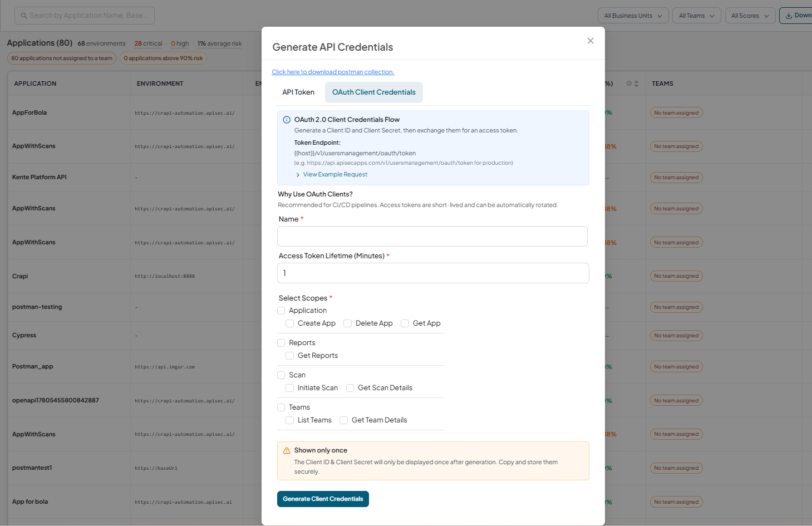Open the Cypress application row
The width and height of the screenshot is (812, 526).
pos(24,335)
